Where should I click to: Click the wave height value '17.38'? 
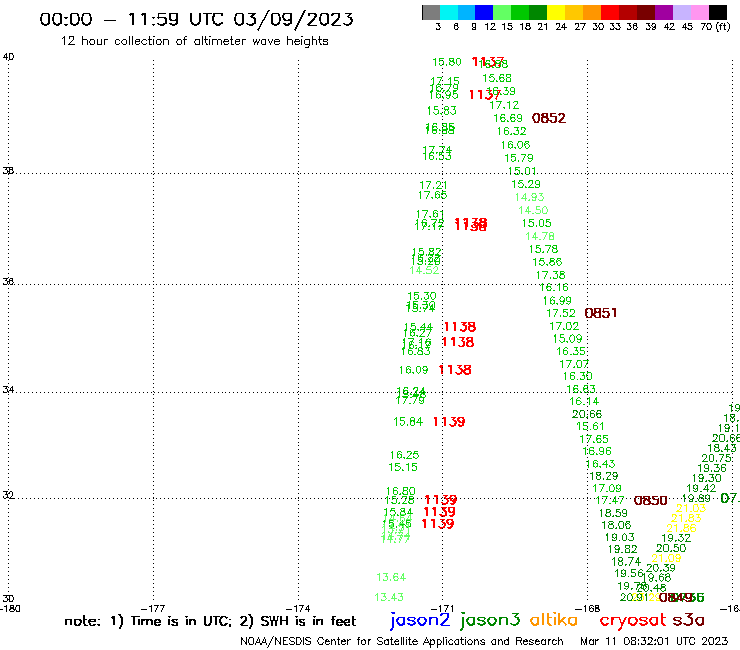tap(550, 275)
